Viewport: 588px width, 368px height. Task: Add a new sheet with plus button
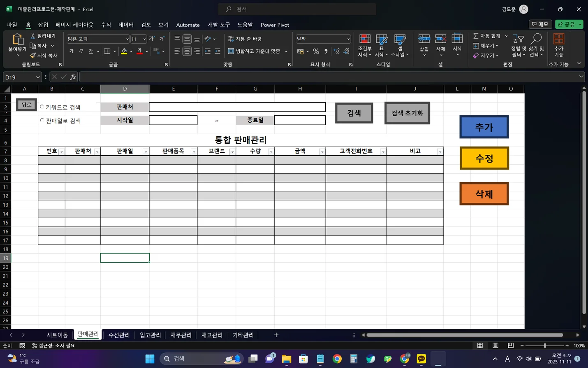pyautogui.click(x=276, y=335)
